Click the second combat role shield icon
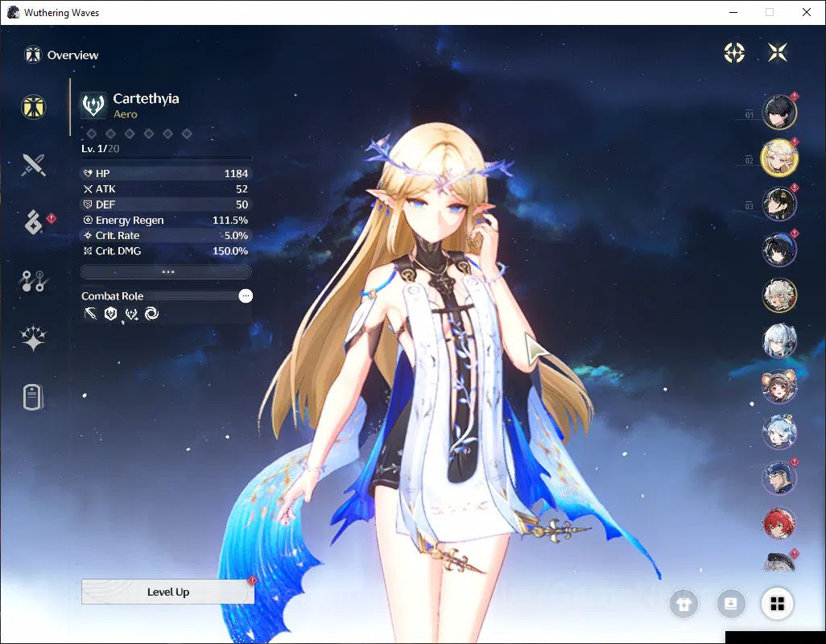 click(110, 314)
